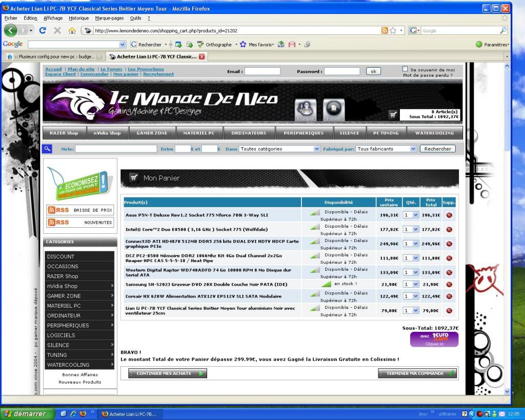Click the Password input field
The height and width of the screenshot is (420, 525).
coord(342,71)
